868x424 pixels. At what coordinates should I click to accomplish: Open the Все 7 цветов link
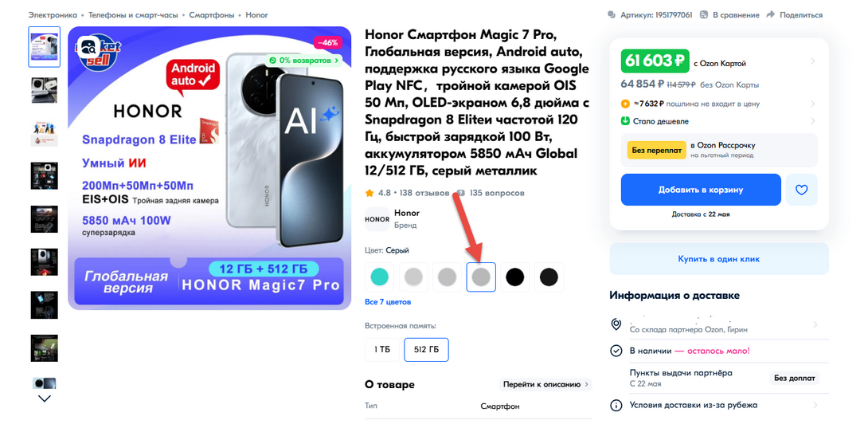click(x=388, y=302)
